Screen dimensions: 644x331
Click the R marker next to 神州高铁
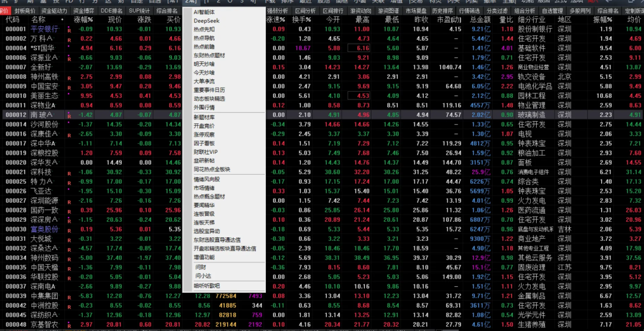click(x=69, y=78)
